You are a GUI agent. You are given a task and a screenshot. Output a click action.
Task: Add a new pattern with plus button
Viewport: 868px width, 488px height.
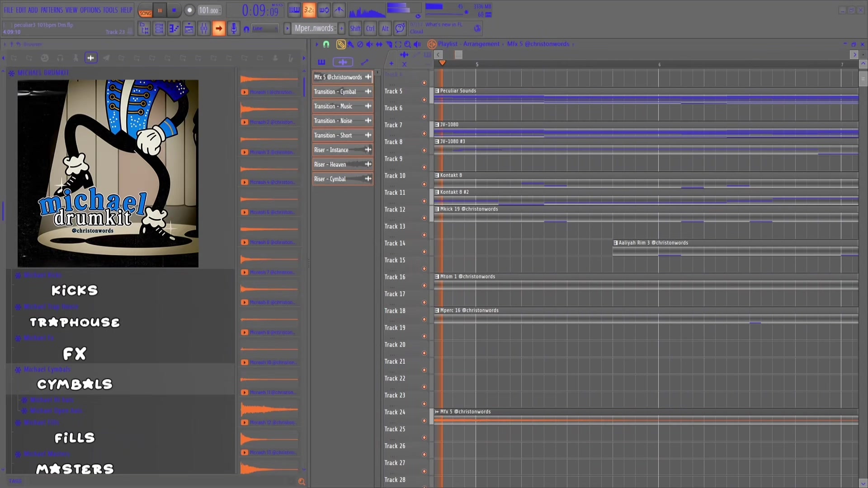pyautogui.click(x=341, y=28)
